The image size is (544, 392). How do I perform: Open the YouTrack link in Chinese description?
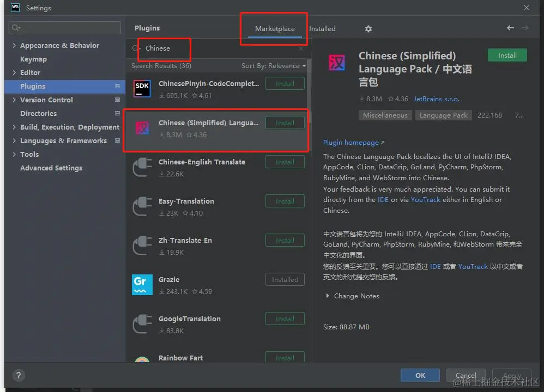click(473, 267)
